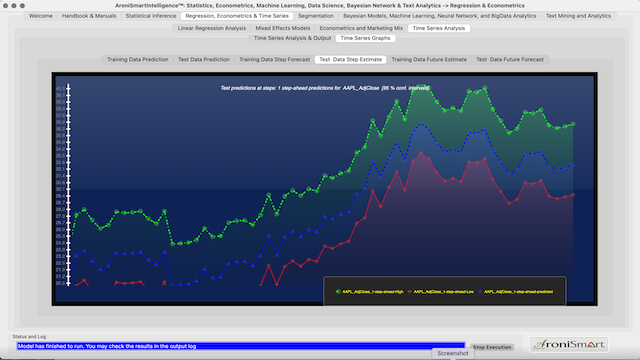Click the red 1-step-ahead Low legend marker
Viewport: 640px width, 360px height.
point(409,292)
